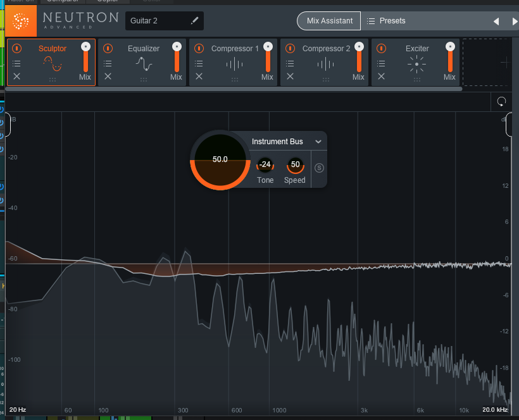Click the Equalizer Mix slider
Viewport: 519px width, 420px height.
(x=177, y=57)
